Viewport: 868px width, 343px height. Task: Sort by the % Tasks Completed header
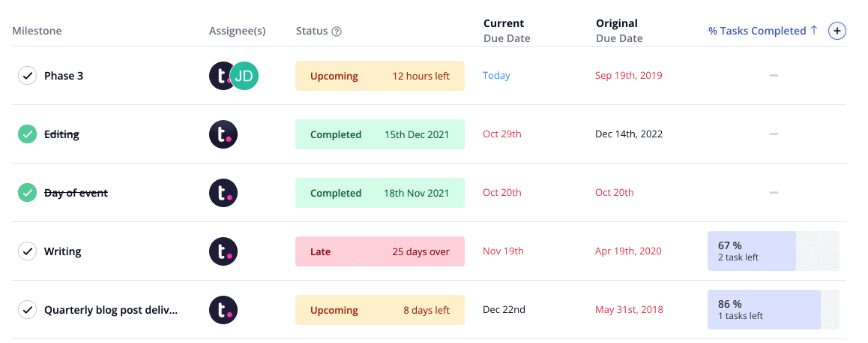point(757,31)
